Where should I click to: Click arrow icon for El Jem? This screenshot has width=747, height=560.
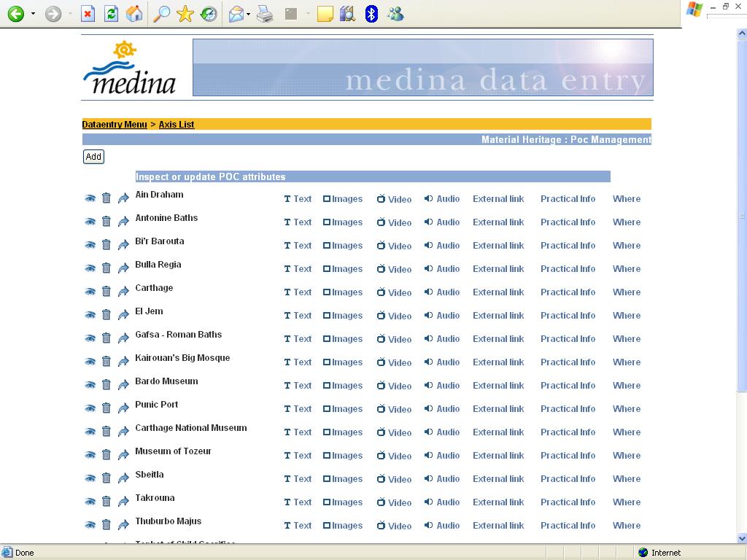coord(123,315)
